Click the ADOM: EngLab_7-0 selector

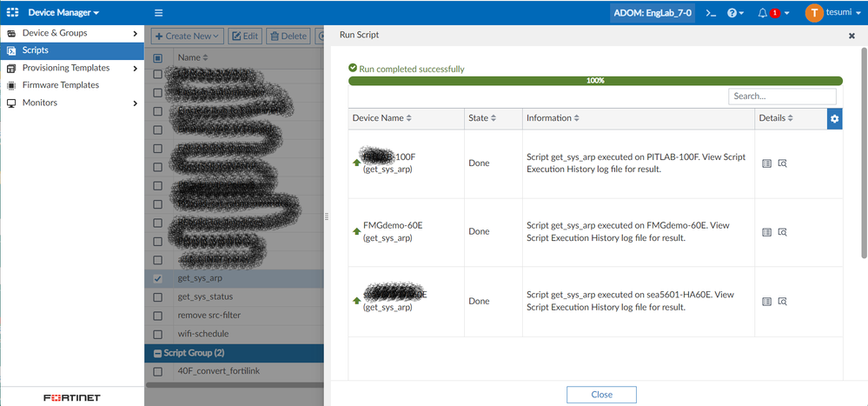(653, 13)
